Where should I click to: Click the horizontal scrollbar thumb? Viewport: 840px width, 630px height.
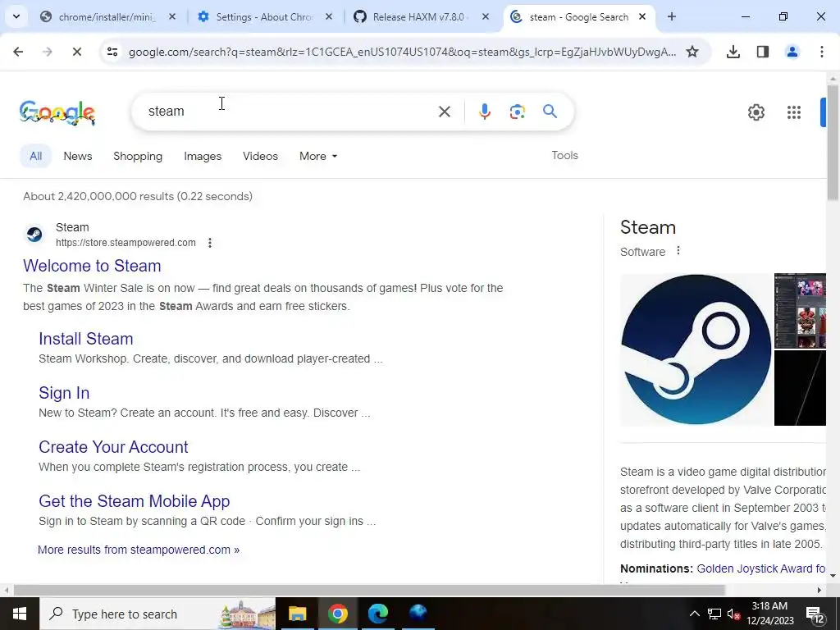pos(369,590)
